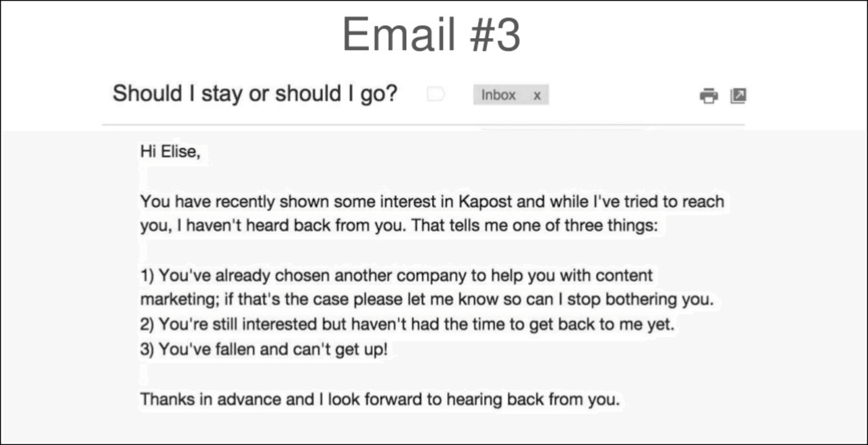This screenshot has width=868, height=445.
Task: Open the email in a new window
Action: click(738, 96)
